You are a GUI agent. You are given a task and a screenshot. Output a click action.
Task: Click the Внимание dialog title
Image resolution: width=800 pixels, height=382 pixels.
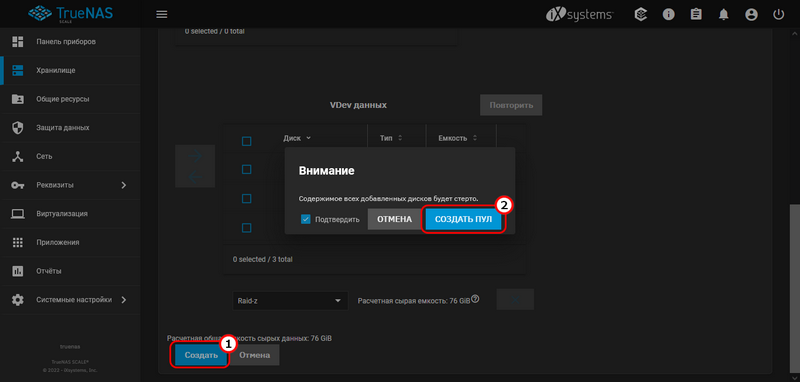point(326,171)
